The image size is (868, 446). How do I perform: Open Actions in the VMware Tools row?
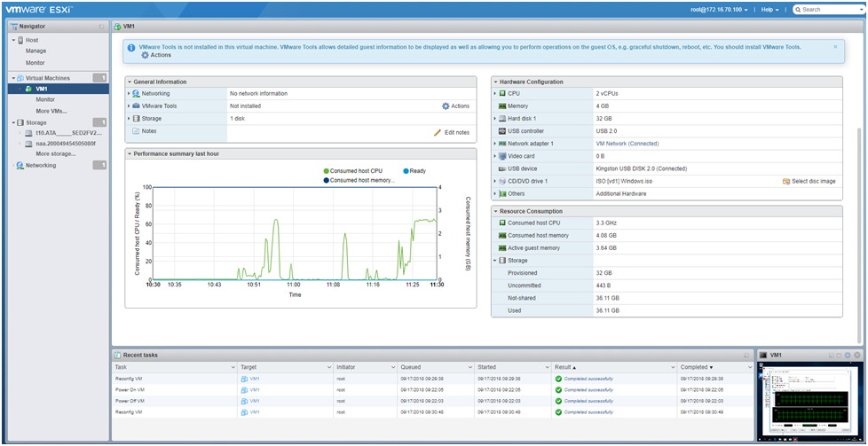pos(455,106)
